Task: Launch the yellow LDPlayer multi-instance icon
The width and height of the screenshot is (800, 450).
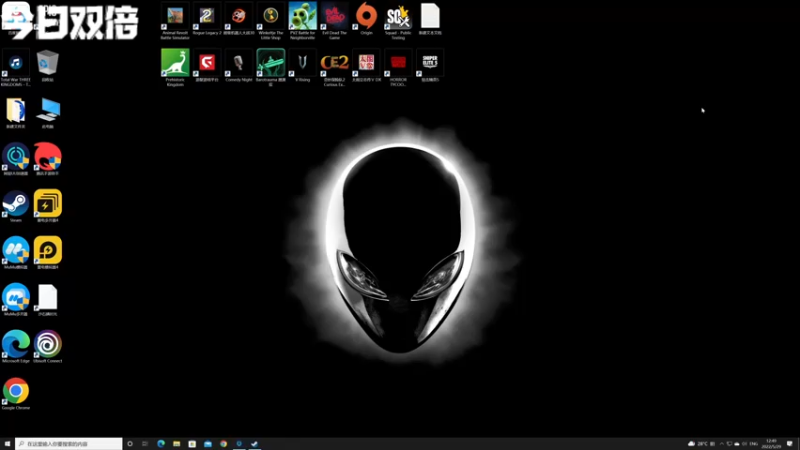Action: pos(47,206)
